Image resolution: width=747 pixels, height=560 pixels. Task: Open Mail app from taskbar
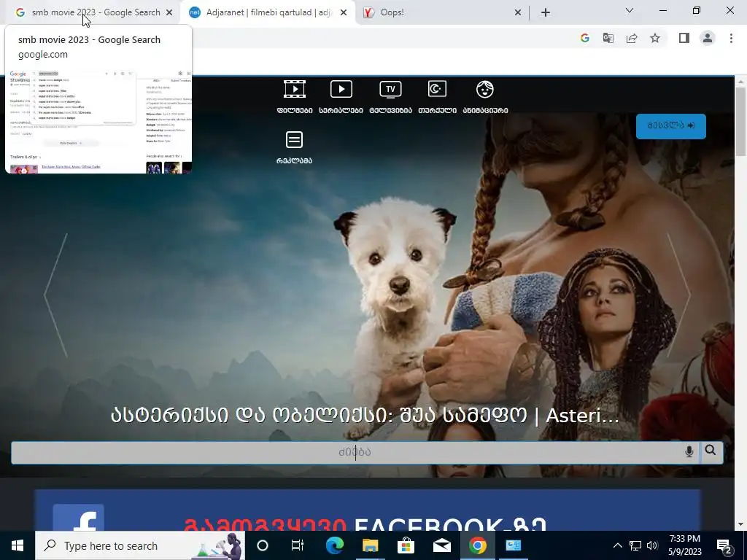pyautogui.click(x=441, y=545)
